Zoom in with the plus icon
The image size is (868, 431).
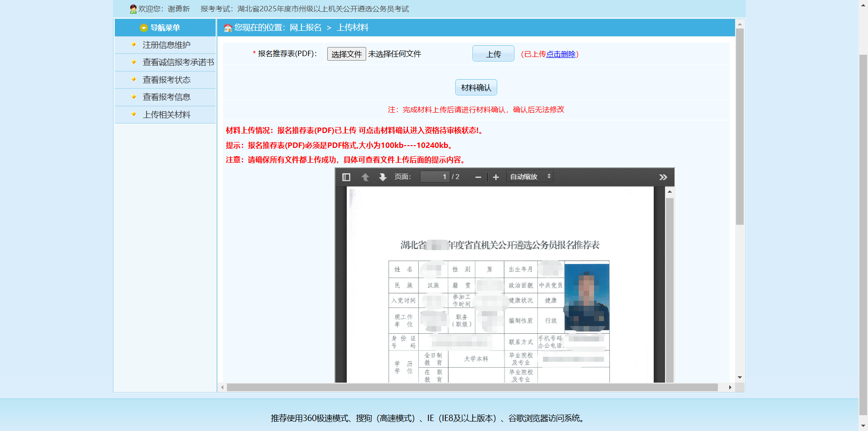click(495, 177)
